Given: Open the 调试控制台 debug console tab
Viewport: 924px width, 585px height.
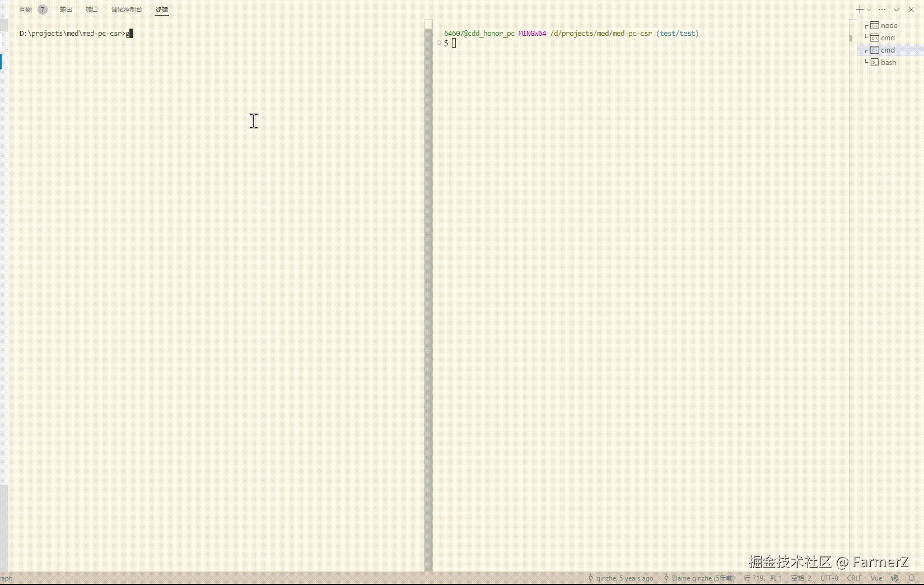Looking at the screenshot, I should click(x=127, y=10).
